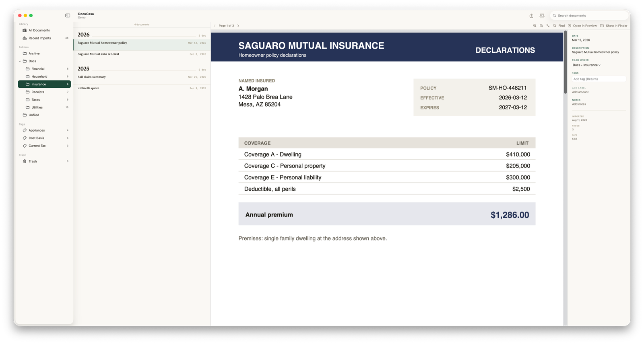Select the Insurance folder
This screenshot has width=644, height=344.
[44, 84]
